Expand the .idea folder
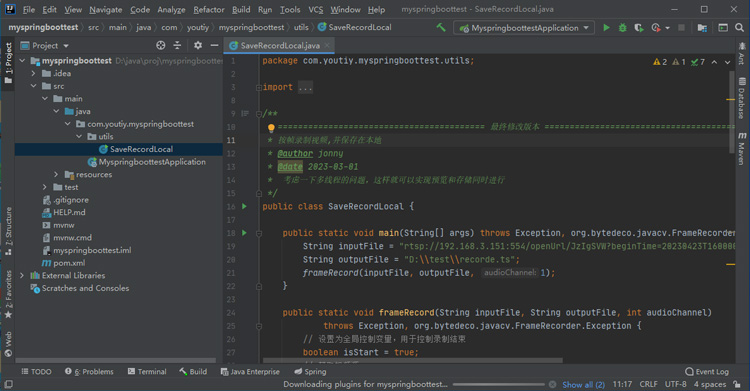Screen dimensions: 750x391 tap(33, 73)
